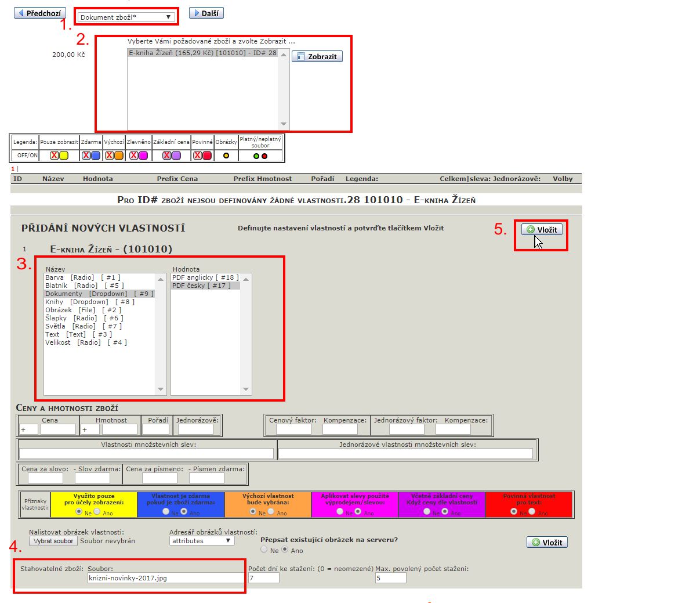Click the 'Vybrat soubor' file button

pos(53,541)
